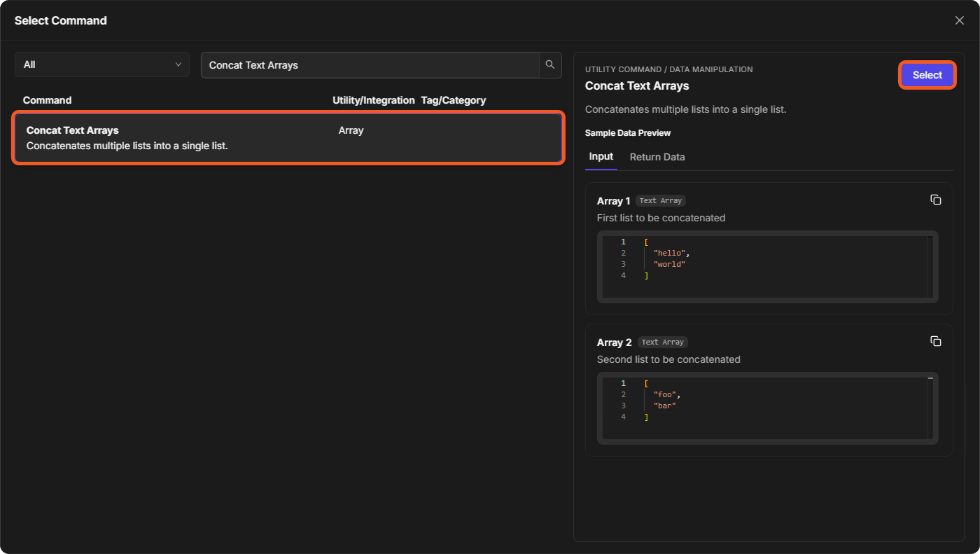This screenshot has width=980, height=554.
Task: Copy the Array 1 sample data
Action: [936, 200]
